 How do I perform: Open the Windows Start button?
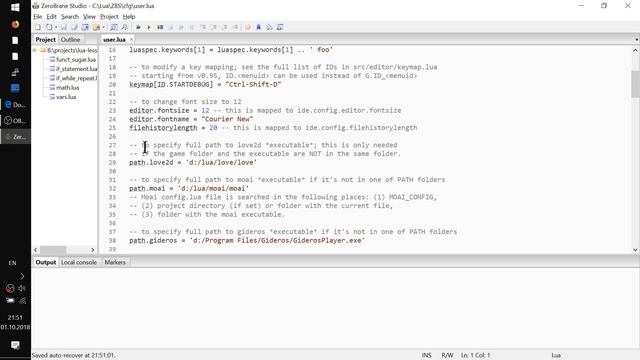pyautogui.click(x=15, y=8)
